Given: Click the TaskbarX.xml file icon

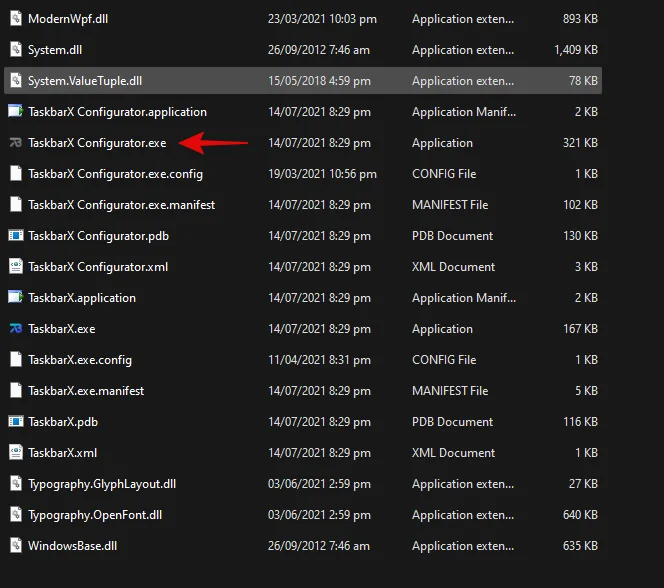Looking at the screenshot, I should [16, 452].
